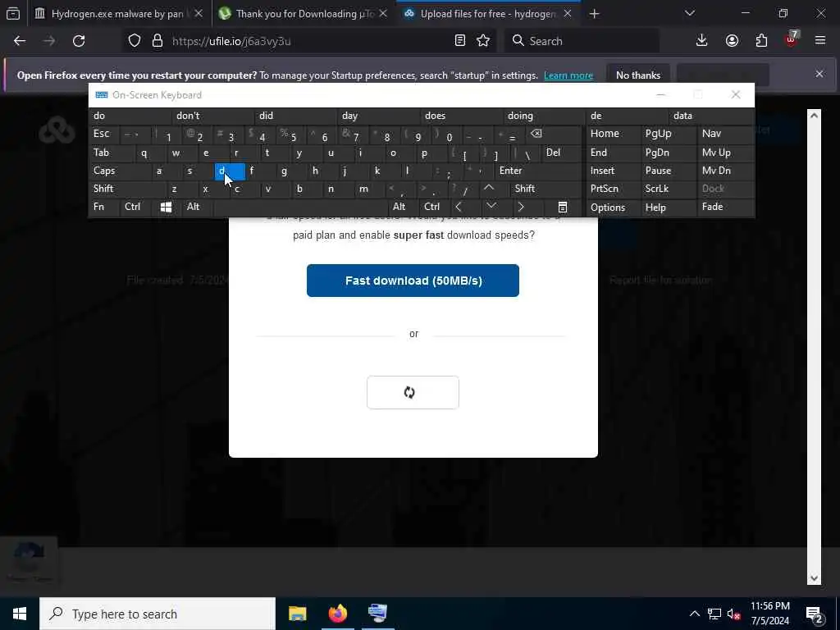List all tabs dropdown arrow
840x630 pixels.
pos(690,13)
